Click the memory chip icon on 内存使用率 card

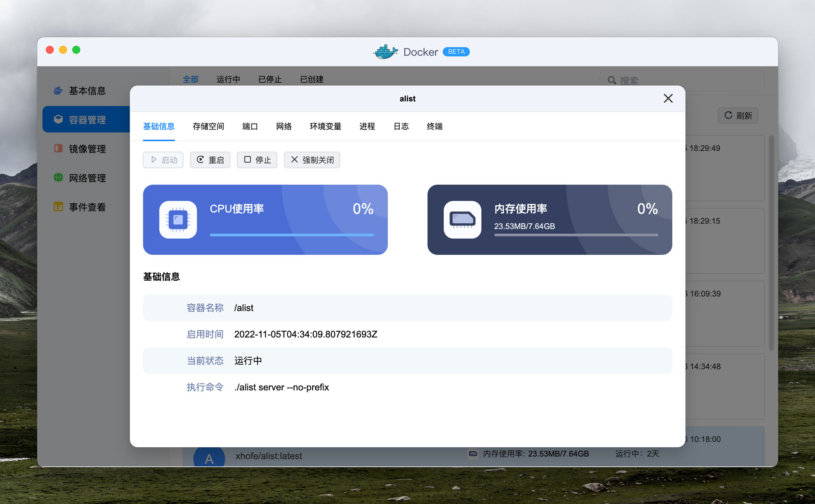point(463,220)
